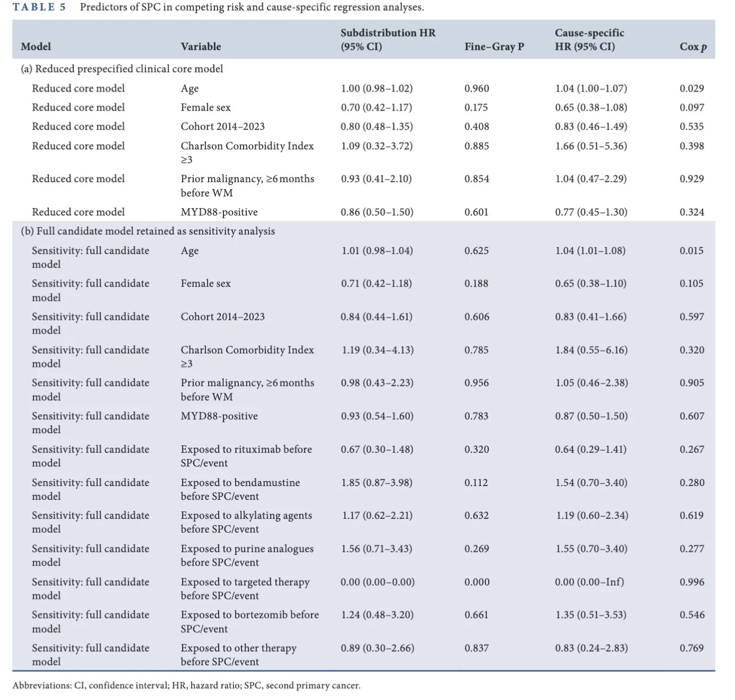Click the 0.029 Cox p value for Age

click(x=692, y=88)
